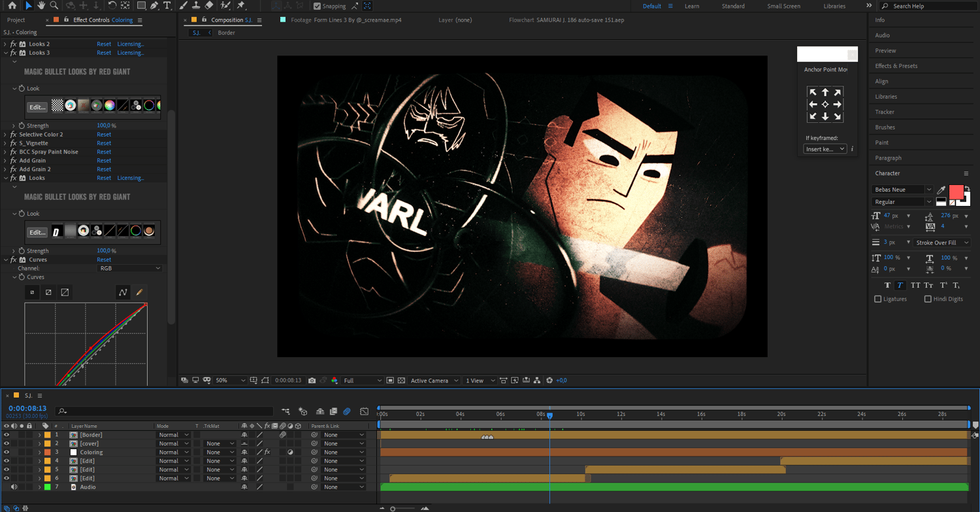Click the center anchor point icon
The width and height of the screenshot is (980, 512).
coord(825,105)
